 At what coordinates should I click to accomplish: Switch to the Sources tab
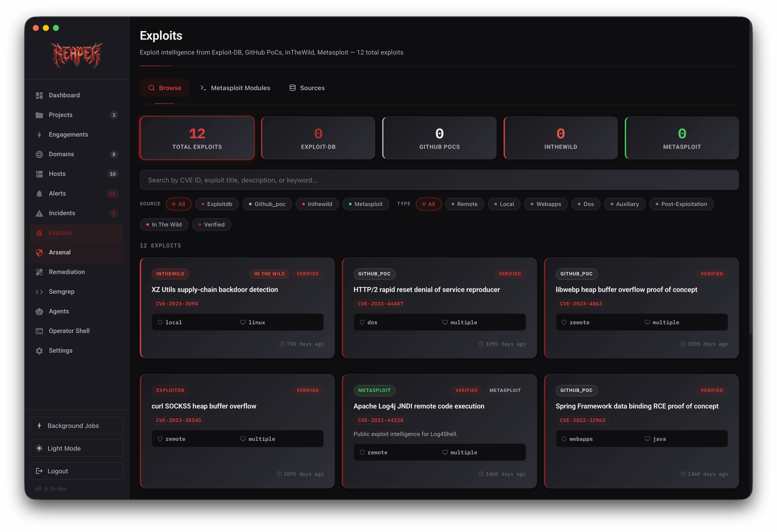307,88
